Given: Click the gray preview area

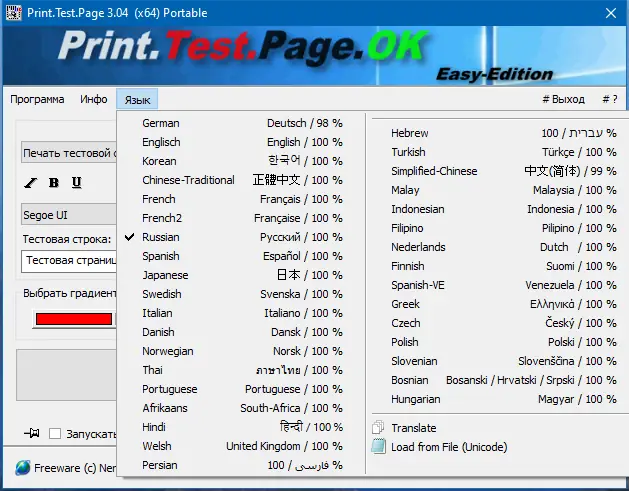Looking at the screenshot, I should tap(66, 375).
